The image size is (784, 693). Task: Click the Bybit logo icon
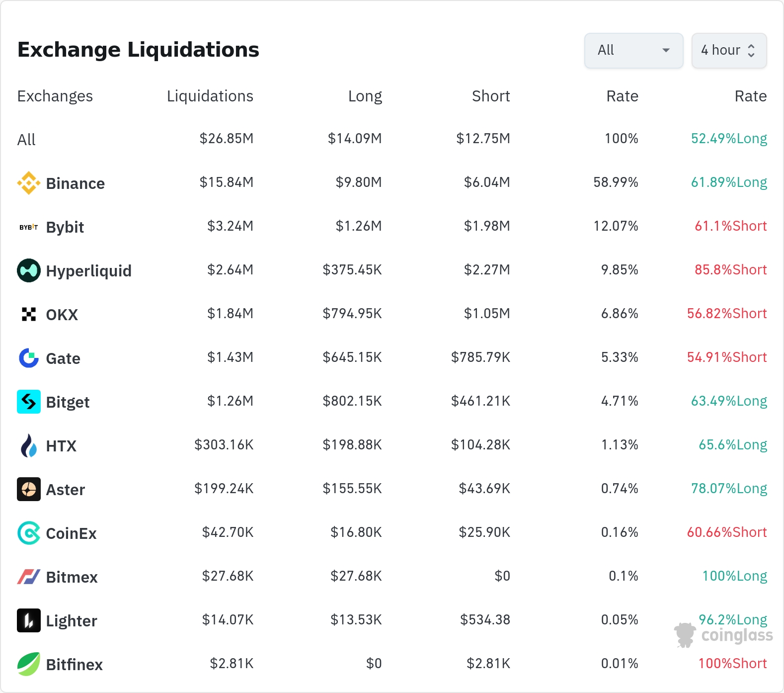tap(29, 227)
